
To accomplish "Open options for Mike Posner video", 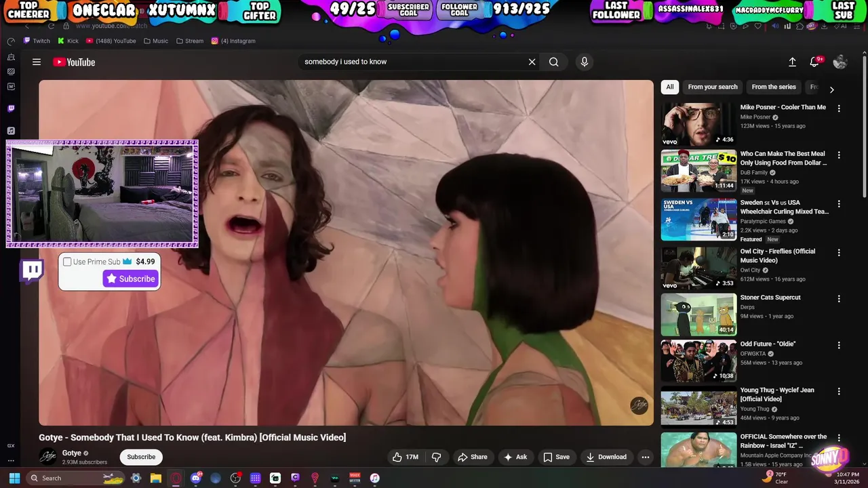I will click(x=839, y=108).
